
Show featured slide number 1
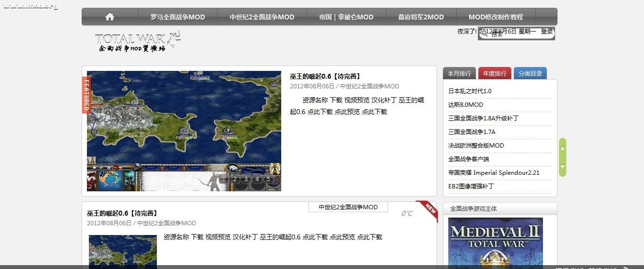coord(224,179)
